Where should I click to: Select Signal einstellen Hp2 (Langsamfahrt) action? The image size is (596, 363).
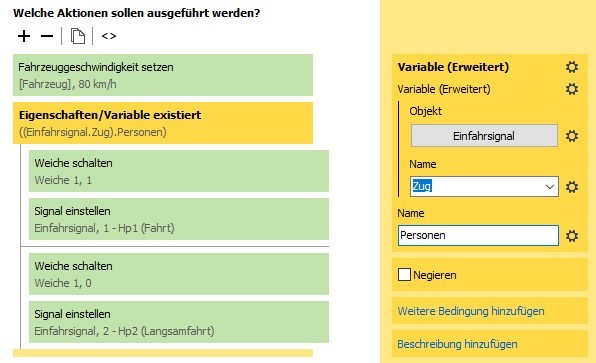(179, 322)
